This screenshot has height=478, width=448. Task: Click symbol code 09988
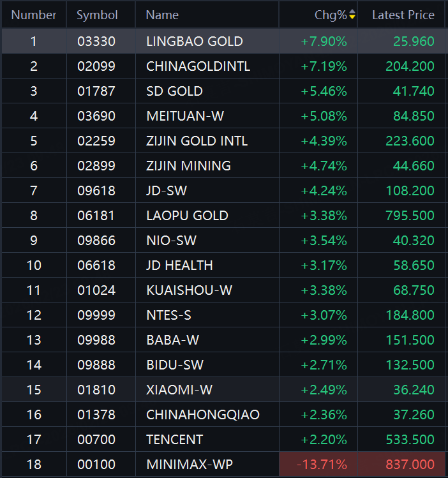(96, 340)
